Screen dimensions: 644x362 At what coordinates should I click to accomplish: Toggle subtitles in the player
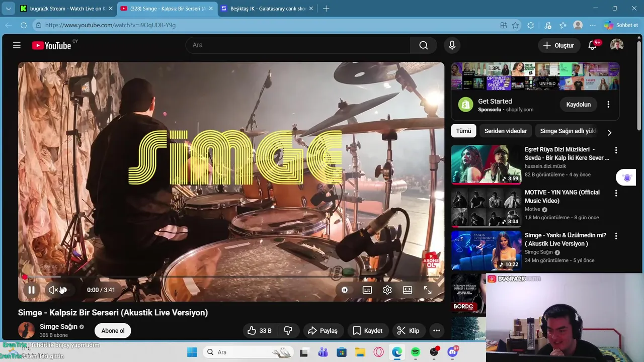click(367, 290)
